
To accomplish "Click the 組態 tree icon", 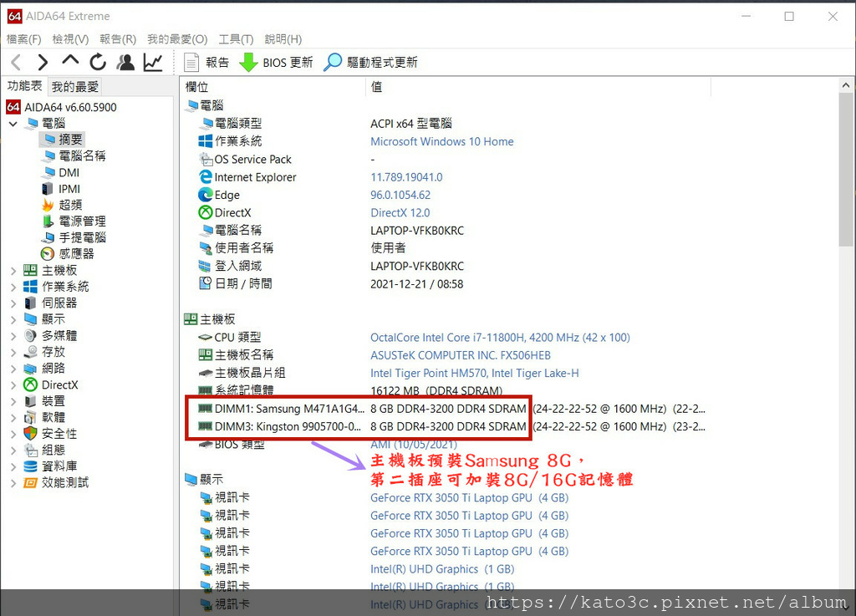I will (31, 451).
